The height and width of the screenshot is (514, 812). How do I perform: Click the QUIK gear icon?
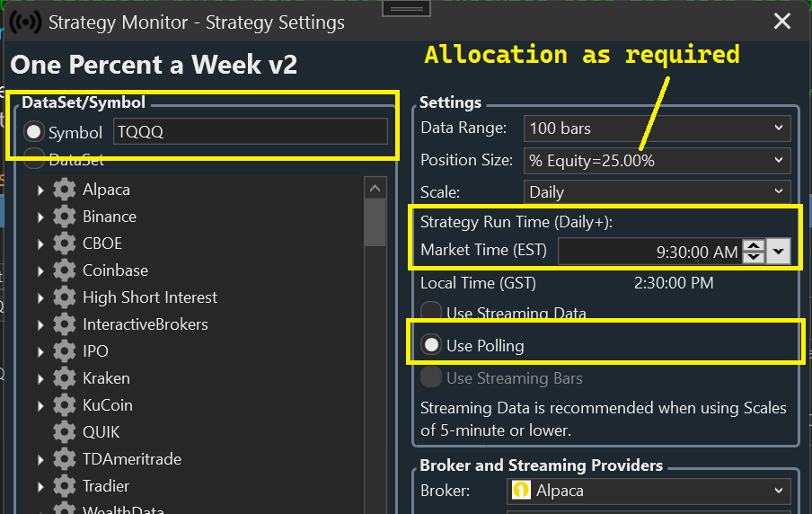pos(64,432)
